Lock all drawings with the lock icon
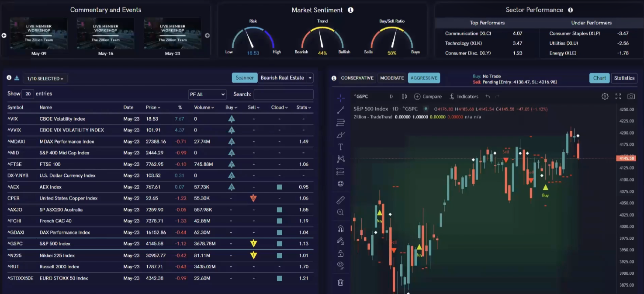 pyautogui.click(x=340, y=253)
